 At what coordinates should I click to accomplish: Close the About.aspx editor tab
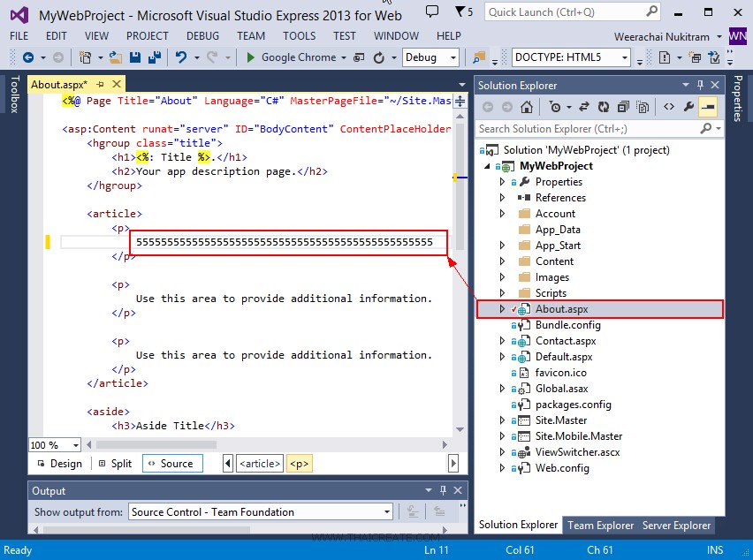coord(116,85)
